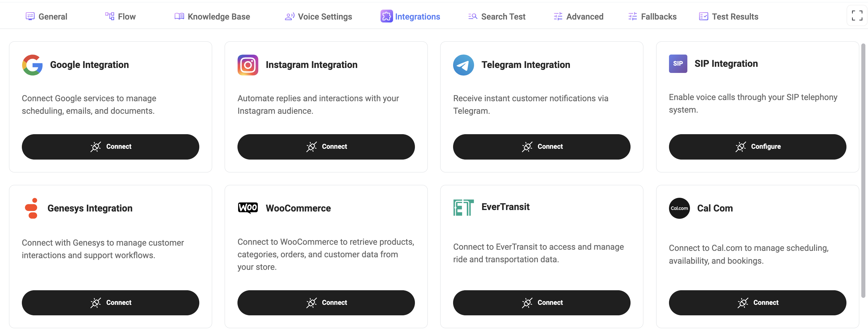The width and height of the screenshot is (868, 334).
Task: Click the green EverTransit ET logo
Action: pos(463,207)
